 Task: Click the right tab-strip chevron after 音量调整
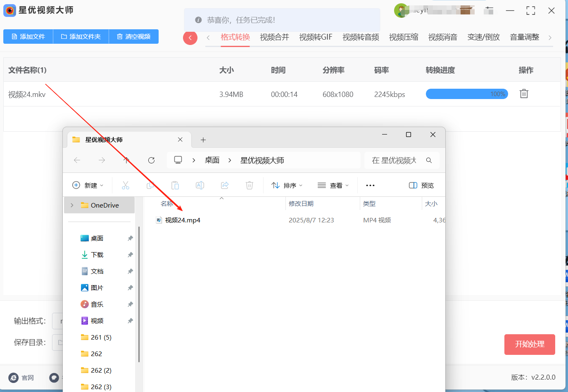point(550,38)
